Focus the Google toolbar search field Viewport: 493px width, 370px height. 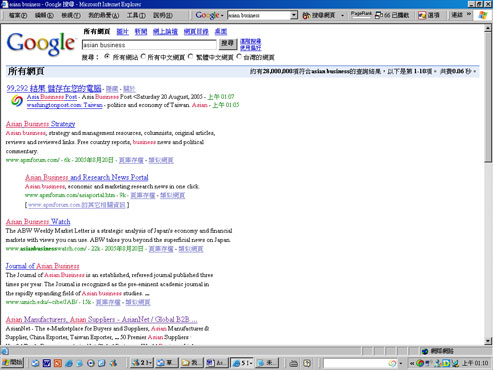tap(259, 15)
